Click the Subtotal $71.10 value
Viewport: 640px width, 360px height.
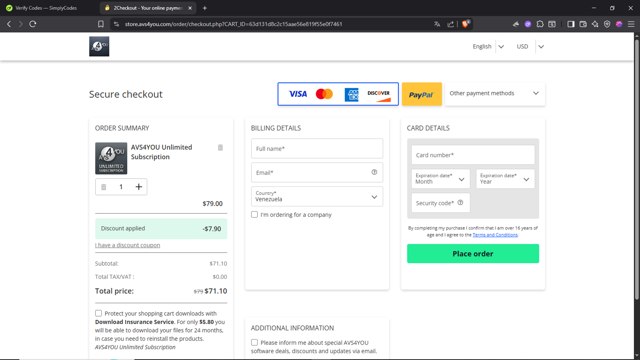(218, 264)
